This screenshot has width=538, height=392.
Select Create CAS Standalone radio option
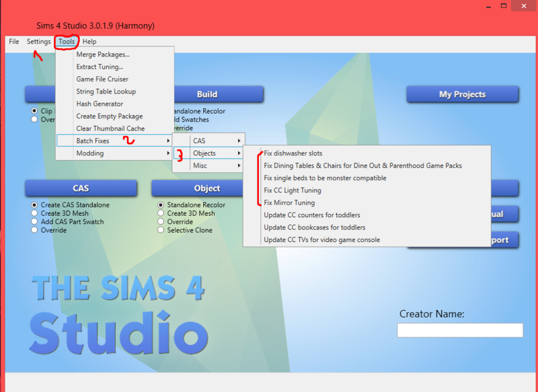pos(34,205)
